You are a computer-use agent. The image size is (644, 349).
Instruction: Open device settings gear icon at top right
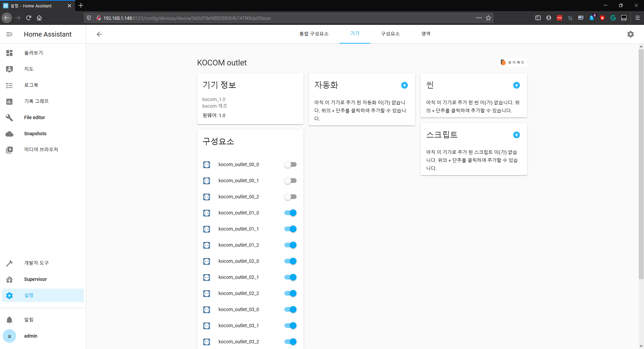631,34
